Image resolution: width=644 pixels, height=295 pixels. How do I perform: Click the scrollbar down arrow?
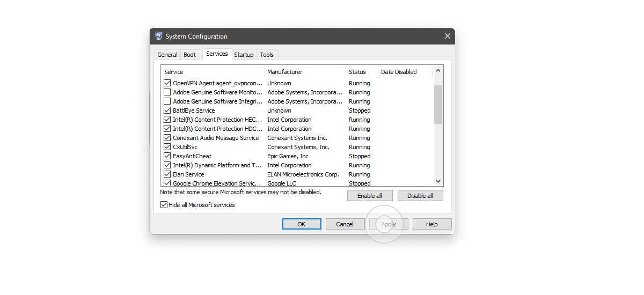[x=438, y=182]
